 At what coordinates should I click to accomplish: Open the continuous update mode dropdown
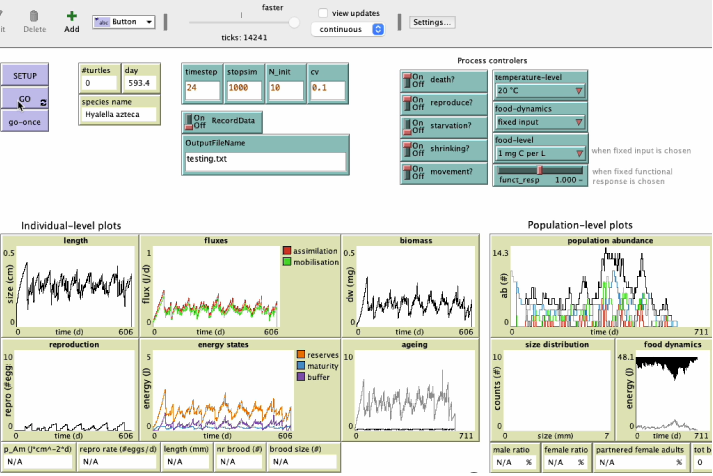click(348, 29)
